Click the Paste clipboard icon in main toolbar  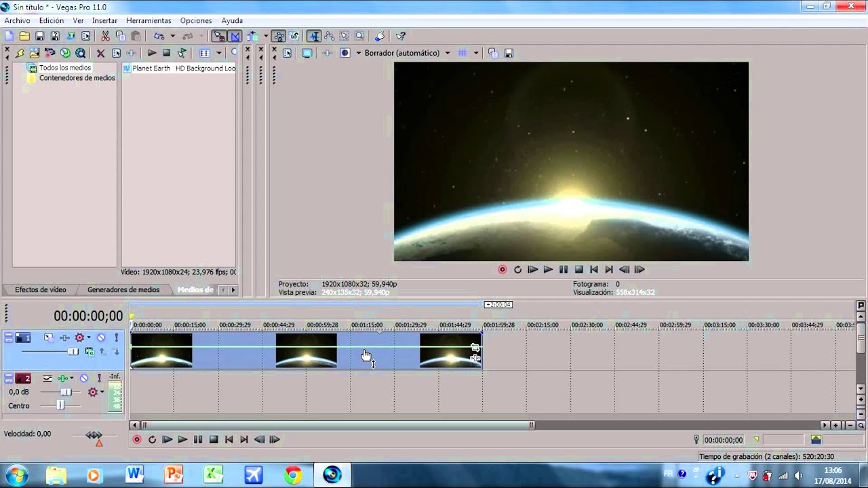click(x=136, y=36)
